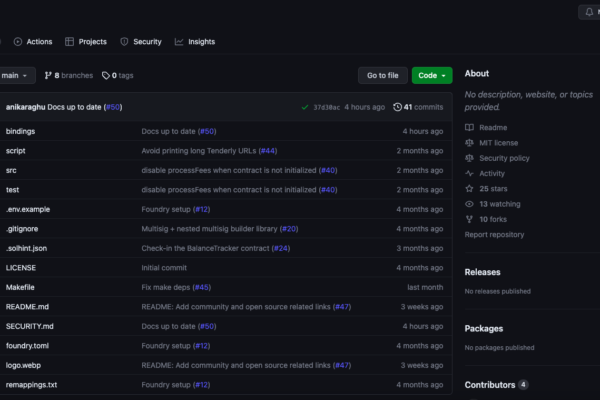The height and width of the screenshot is (400, 600).
Task: Click the Activity pulse icon
Action: click(x=469, y=173)
